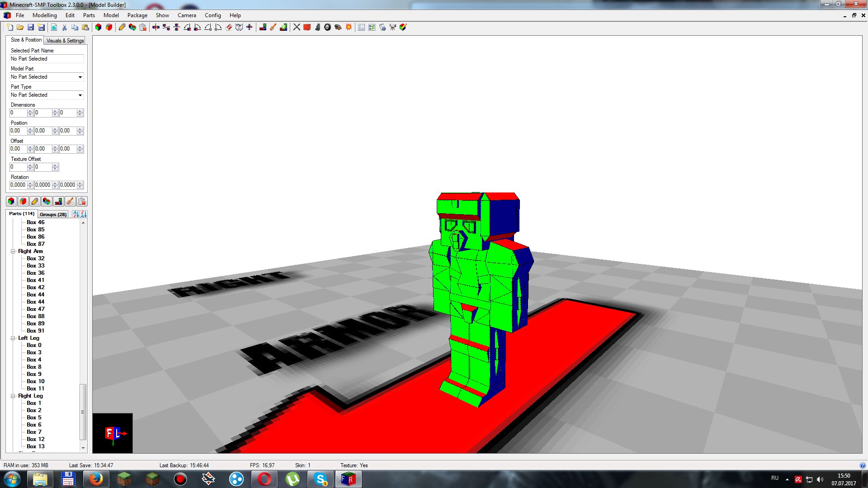Click the paintbrush button above Parts list
This screenshot has height=488, width=868.
(70, 202)
